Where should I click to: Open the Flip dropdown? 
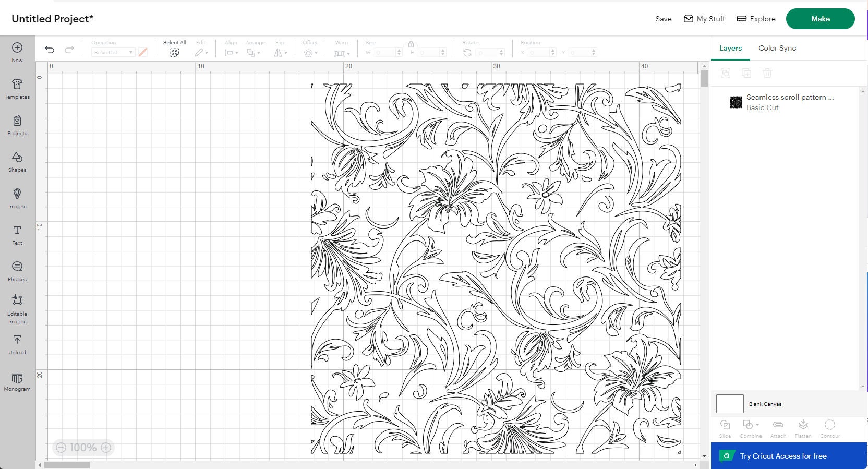(x=281, y=53)
